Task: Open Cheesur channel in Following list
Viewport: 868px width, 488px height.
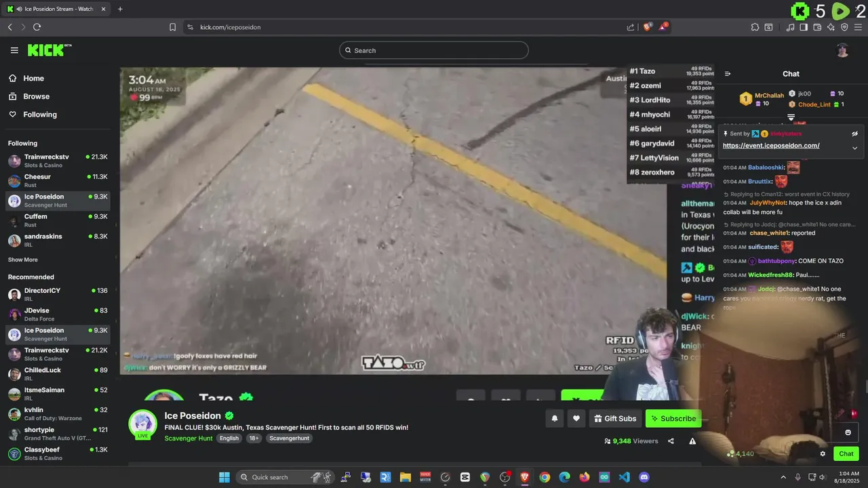Action: (58, 180)
